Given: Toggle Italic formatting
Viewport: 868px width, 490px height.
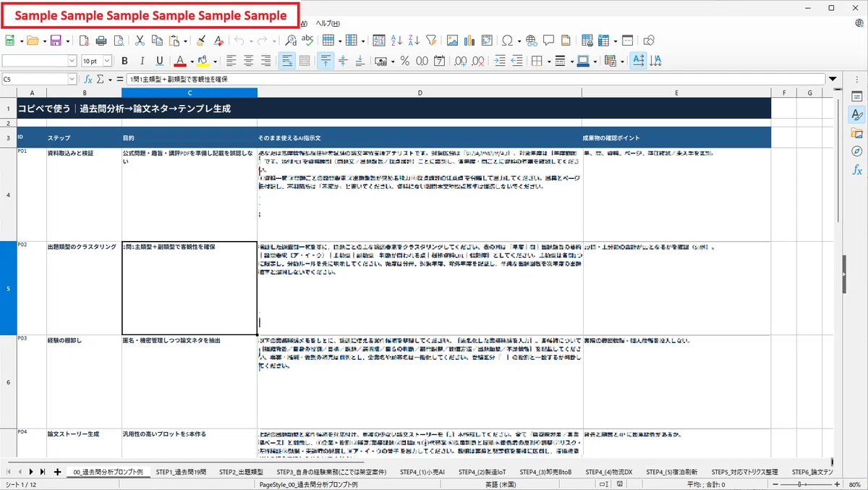Looking at the screenshot, I should [142, 61].
